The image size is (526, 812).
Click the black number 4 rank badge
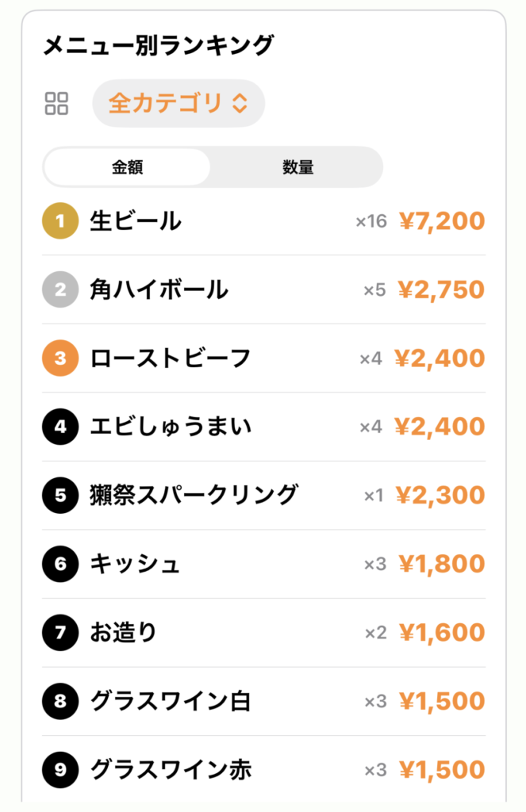[x=60, y=427]
